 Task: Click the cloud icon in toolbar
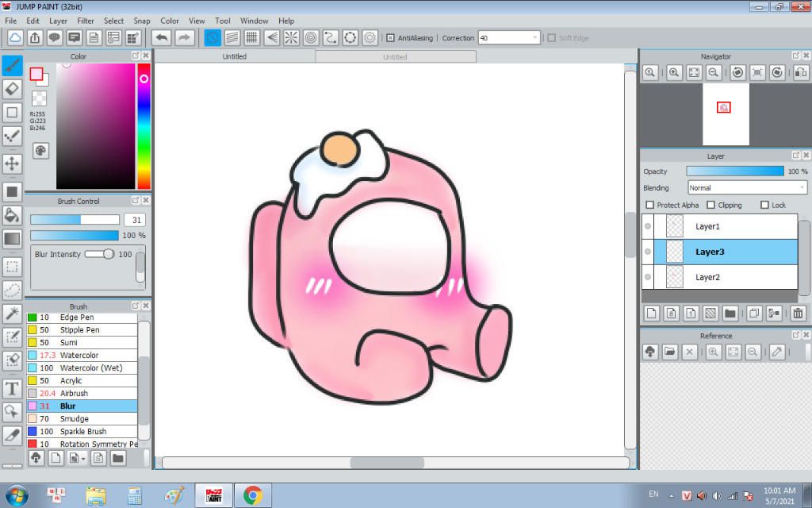coord(15,38)
